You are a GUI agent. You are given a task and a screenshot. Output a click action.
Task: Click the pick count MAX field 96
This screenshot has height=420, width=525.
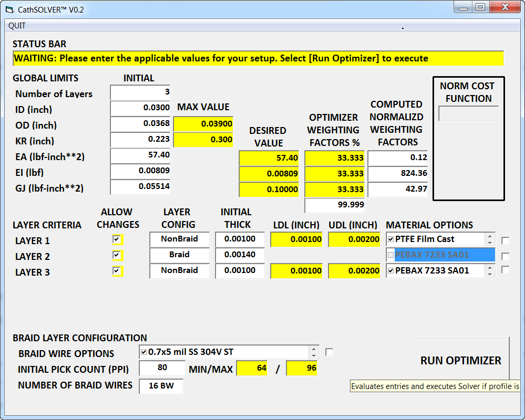coord(301,368)
